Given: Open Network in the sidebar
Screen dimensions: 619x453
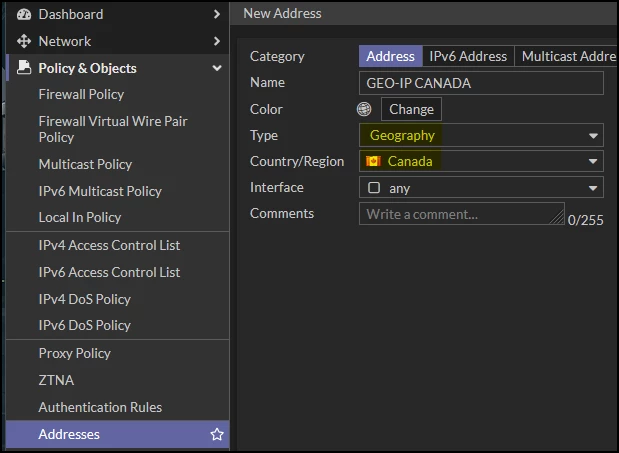Looking at the screenshot, I should pyautogui.click(x=118, y=41).
